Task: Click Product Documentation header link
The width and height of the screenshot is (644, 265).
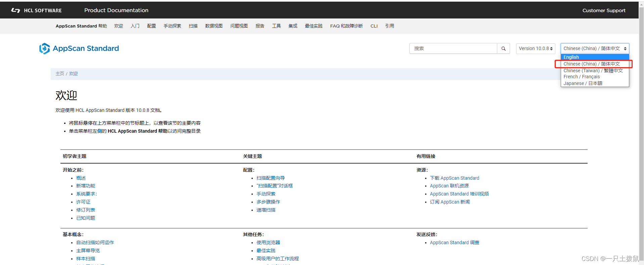Action: point(116,10)
